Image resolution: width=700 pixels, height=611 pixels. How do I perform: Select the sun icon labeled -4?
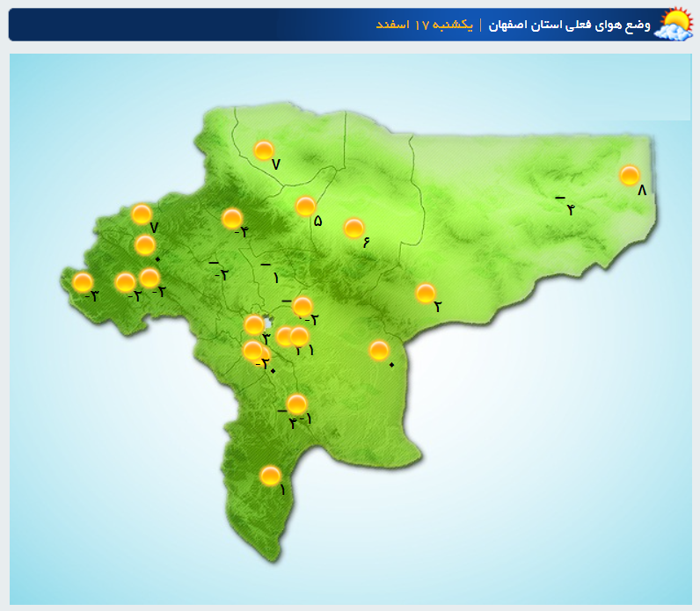(232, 218)
